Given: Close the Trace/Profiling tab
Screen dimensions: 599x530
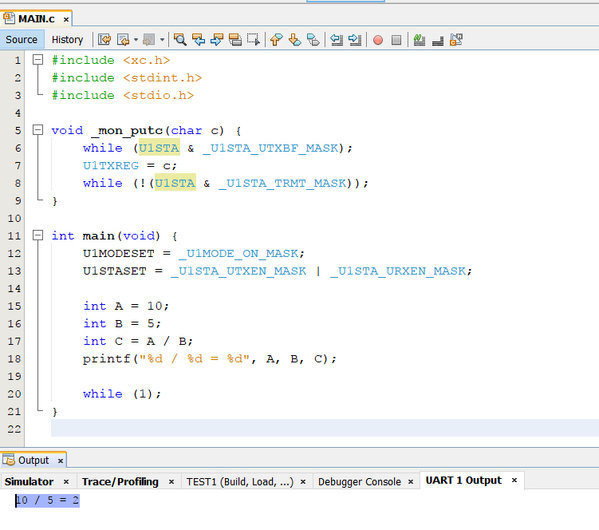Looking at the screenshot, I should pos(172,482).
